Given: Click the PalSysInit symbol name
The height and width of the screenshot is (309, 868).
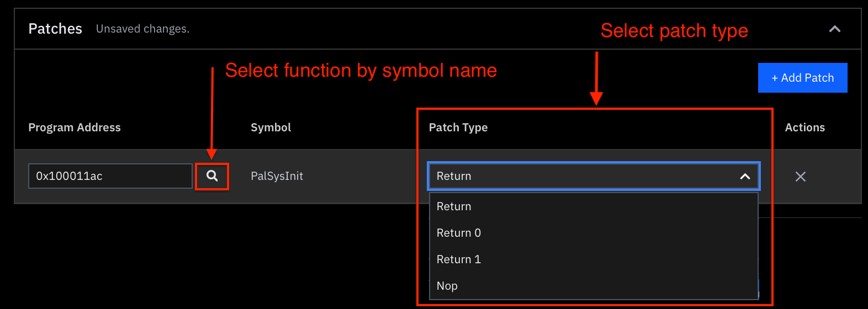Looking at the screenshot, I should click(277, 176).
